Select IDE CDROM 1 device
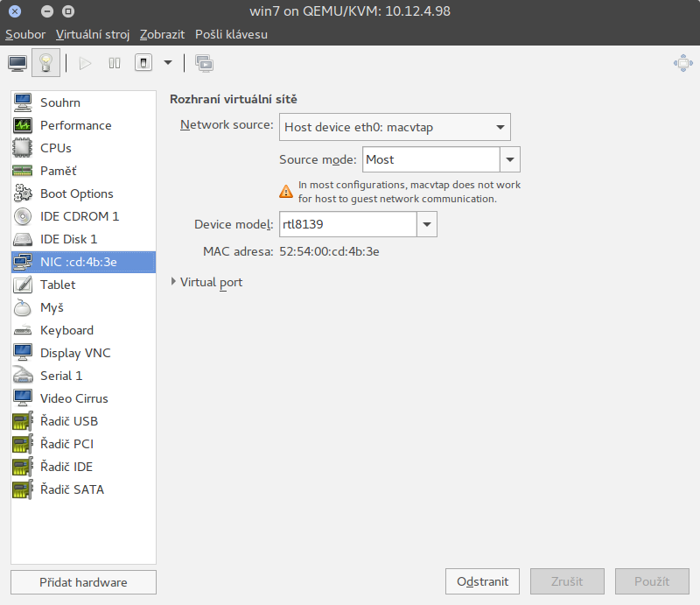 coord(79,216)
